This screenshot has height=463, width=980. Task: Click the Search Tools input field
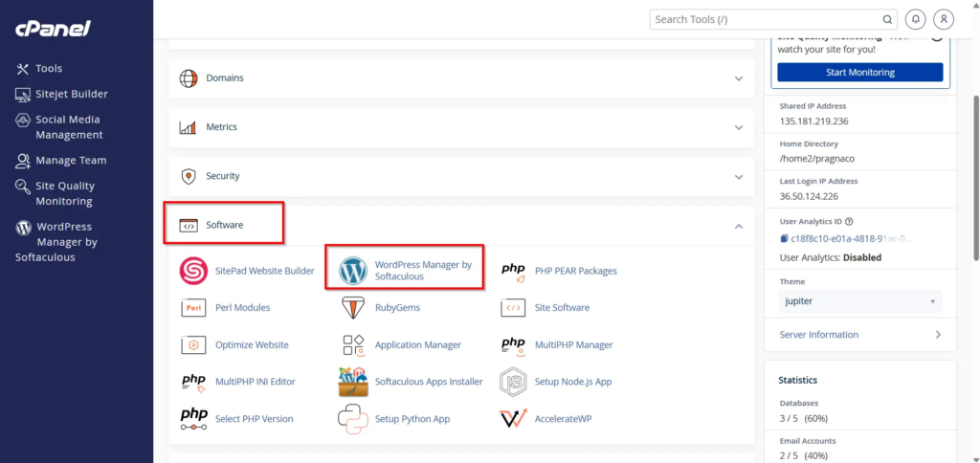coord(773,19)
